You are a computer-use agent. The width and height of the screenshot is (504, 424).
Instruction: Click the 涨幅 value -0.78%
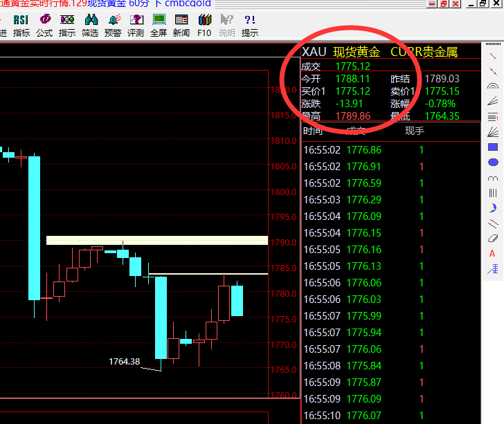[x=440, y=104]
